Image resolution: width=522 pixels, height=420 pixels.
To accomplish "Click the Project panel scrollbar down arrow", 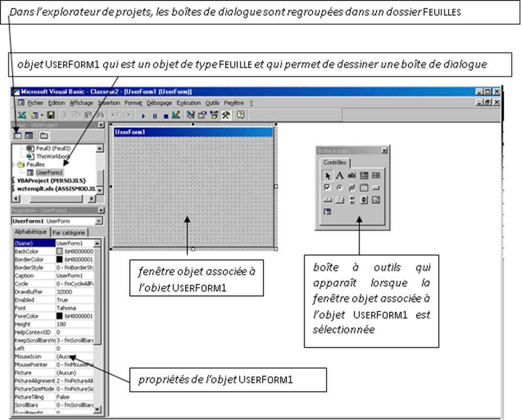I will [100, 190].
